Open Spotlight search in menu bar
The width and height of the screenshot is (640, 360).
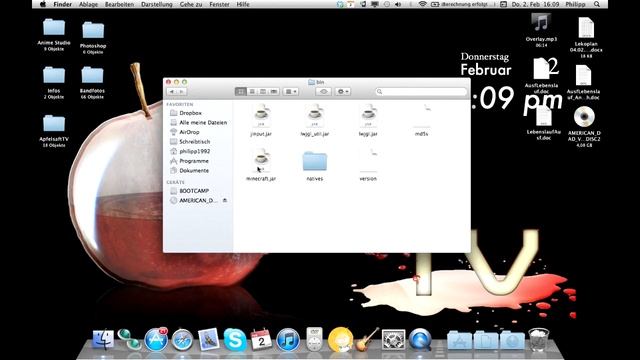pos(597,4)
